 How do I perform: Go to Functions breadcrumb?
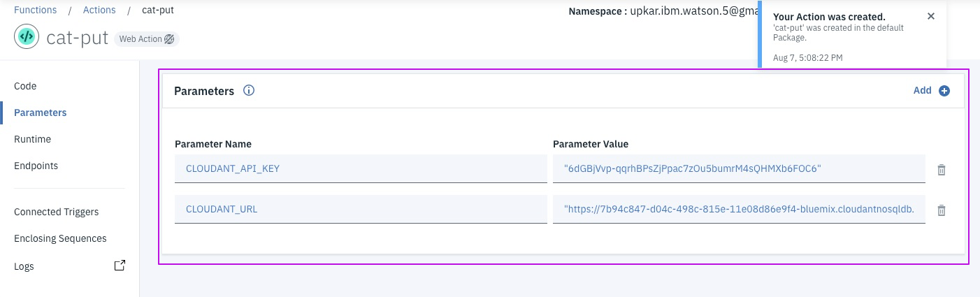coord(37,10)
